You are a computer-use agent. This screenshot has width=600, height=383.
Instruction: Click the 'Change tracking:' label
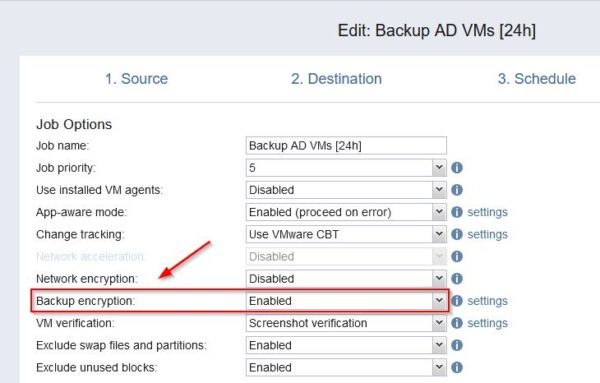pos(80,235)
